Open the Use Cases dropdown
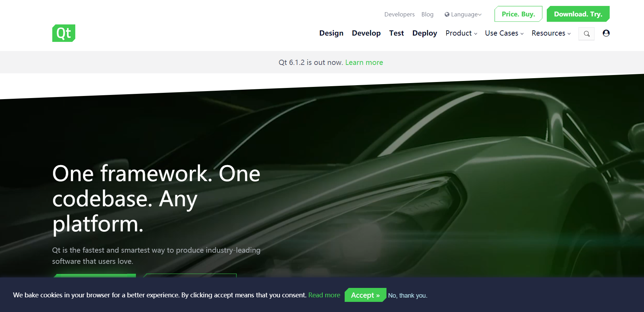This screenshot has width=644, height=312. [x=504, y=33]
